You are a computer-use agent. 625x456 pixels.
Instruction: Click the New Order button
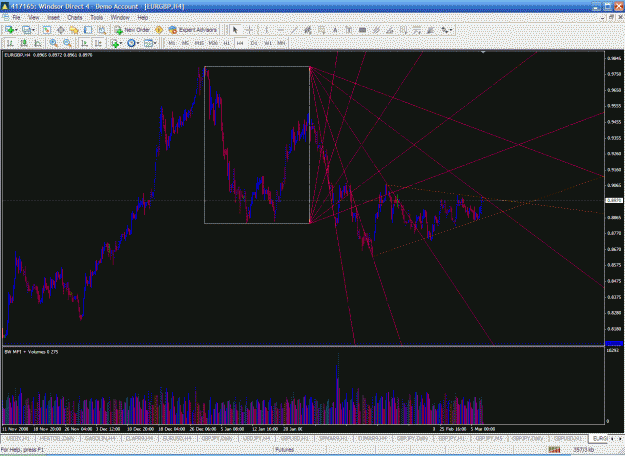(132, 30)
